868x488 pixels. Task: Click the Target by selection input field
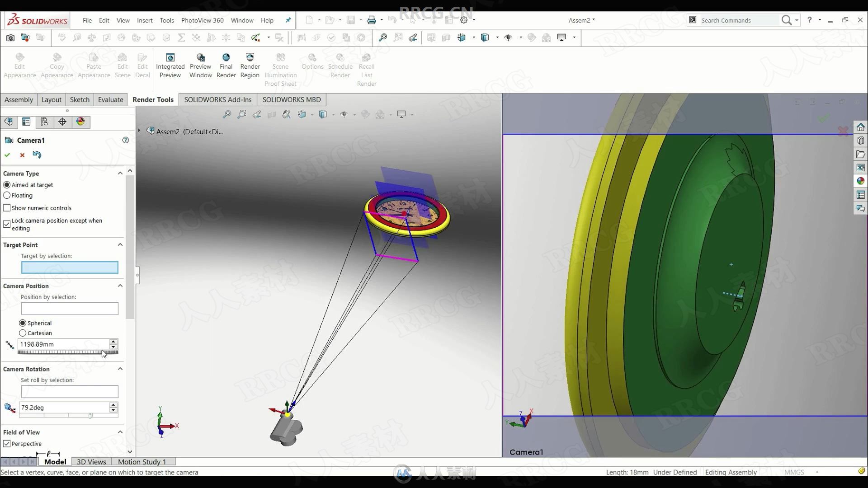click(x=69, y=267)
